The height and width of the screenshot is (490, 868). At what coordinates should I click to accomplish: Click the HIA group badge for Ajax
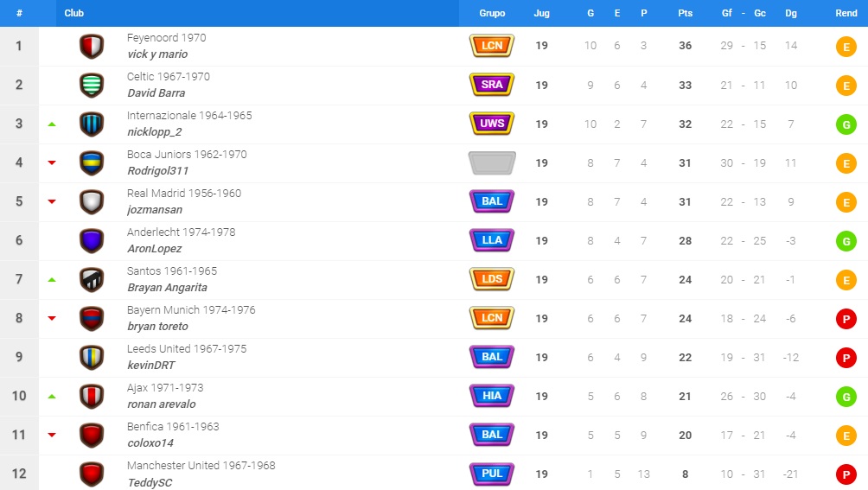click(x=492, y=396)
